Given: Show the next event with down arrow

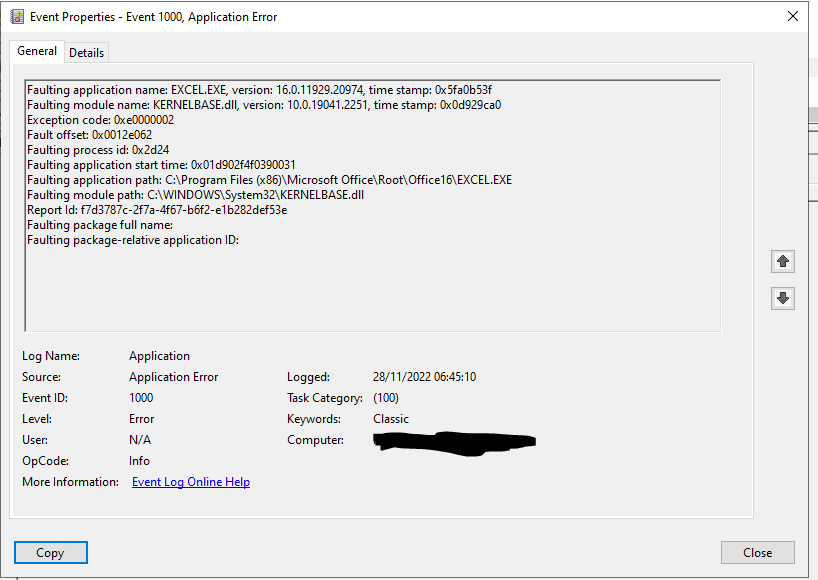Looking at the screenshot, I should 783,298.
